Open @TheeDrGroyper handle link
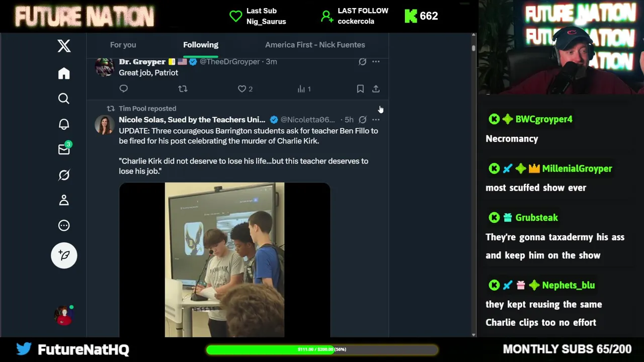 (229, 61)
